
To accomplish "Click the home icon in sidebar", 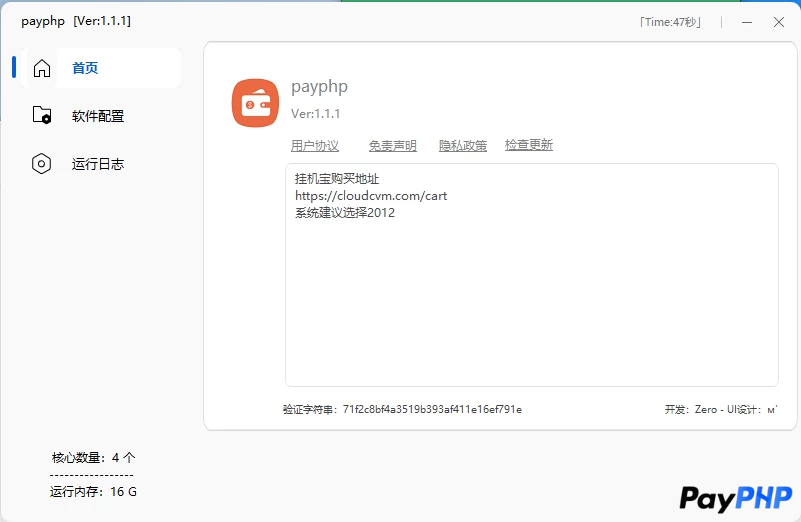I will point(42,68).
